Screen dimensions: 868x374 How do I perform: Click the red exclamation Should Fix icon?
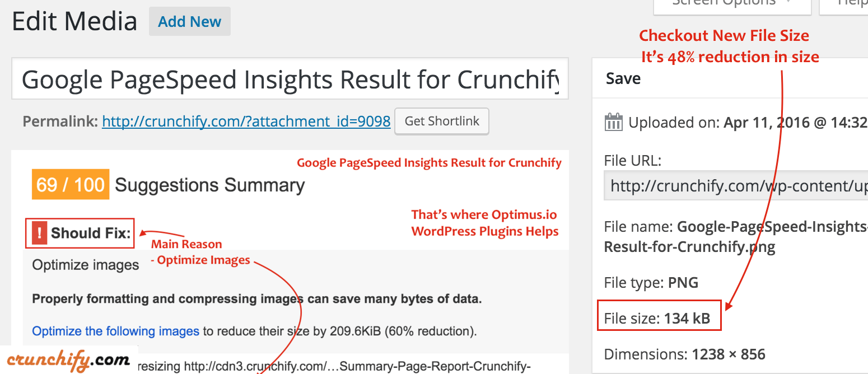(39, 233)
